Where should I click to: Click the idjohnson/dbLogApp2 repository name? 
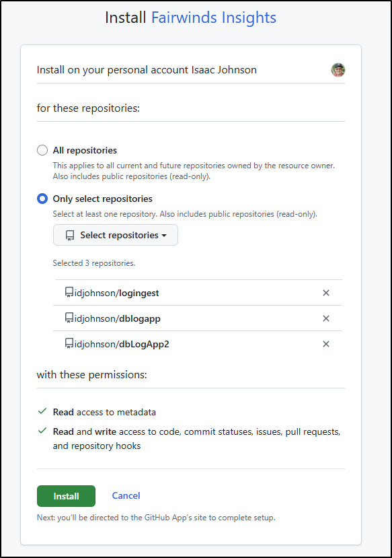122,345
